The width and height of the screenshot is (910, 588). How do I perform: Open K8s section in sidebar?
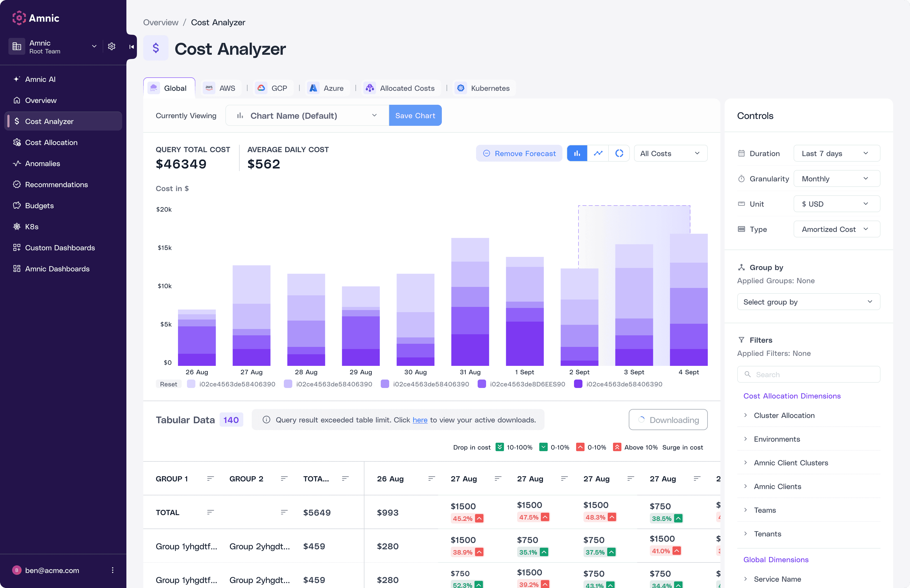tap(32, 226)
